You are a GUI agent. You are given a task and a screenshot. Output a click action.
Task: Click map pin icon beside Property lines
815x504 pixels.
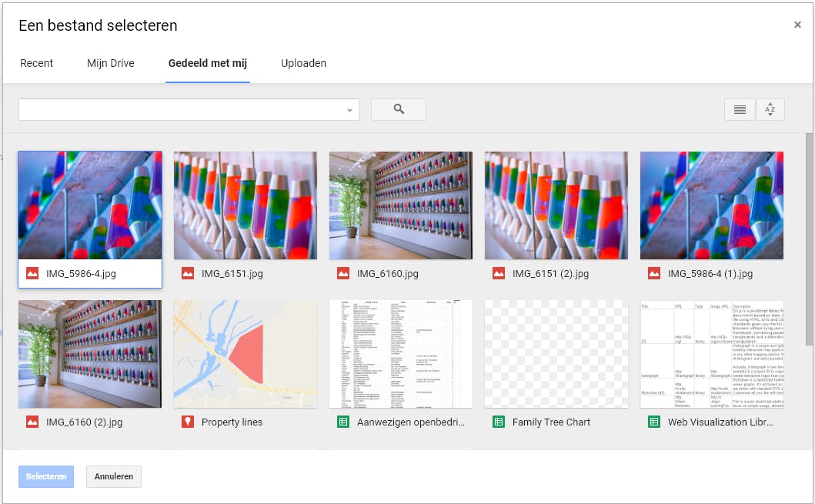point(188,422)
